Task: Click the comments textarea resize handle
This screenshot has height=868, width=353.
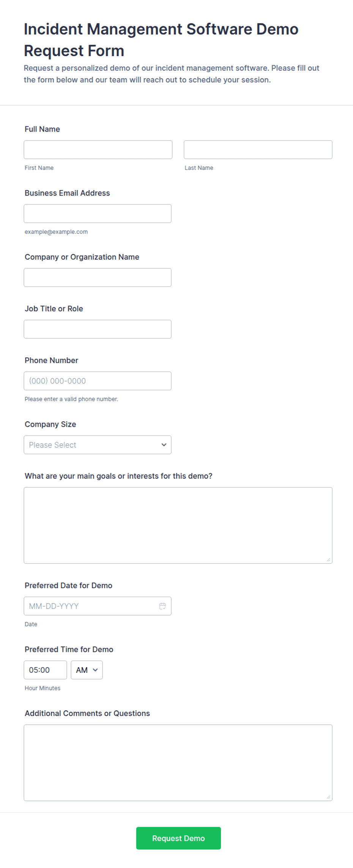Action: coord(329,797)
